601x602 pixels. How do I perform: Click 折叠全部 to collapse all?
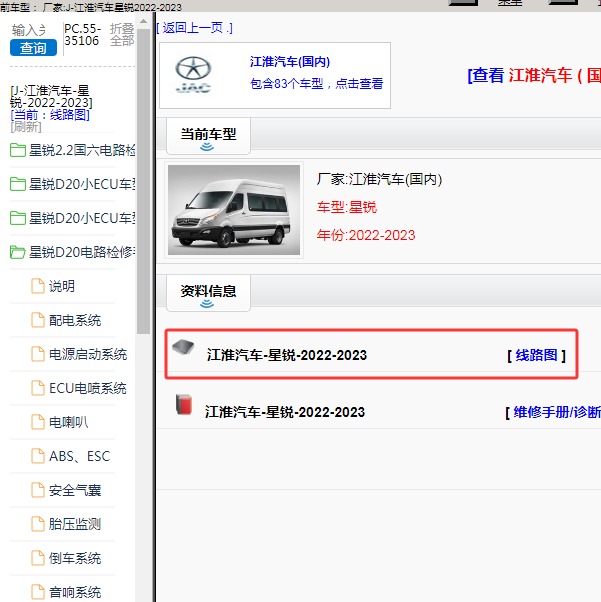tap(122, 34)
